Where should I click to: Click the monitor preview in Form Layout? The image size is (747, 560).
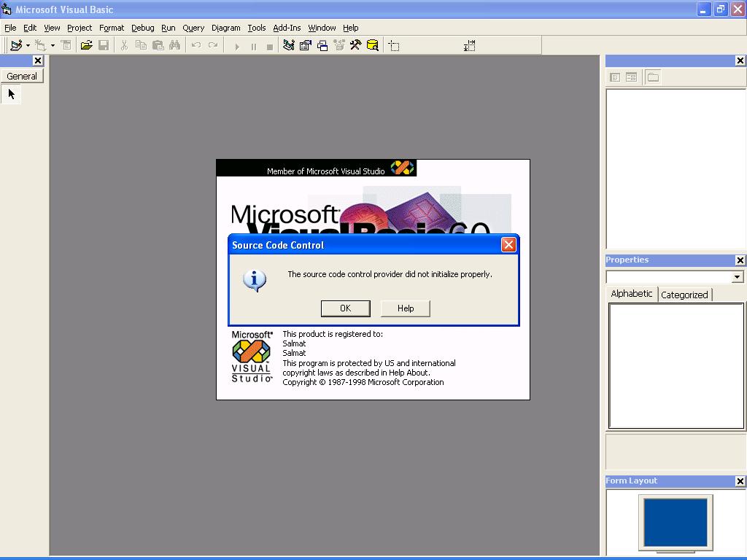point(676,524)
